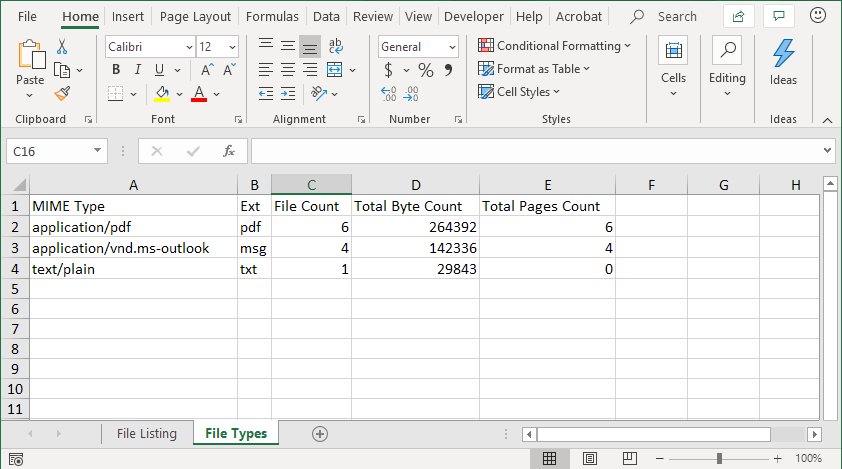The width and height of the screenshot is (842, 469).
Task: Click Merge & Center icon
Action: [x=335, y=70]
